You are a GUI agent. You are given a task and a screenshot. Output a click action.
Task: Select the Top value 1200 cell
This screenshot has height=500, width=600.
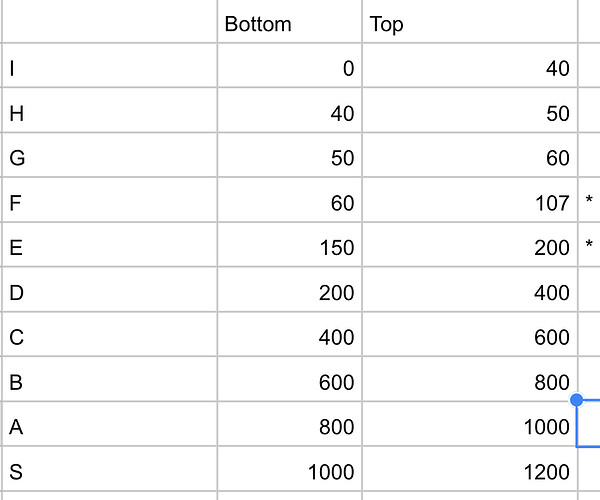pyautogui.click(x=470, y=468)
